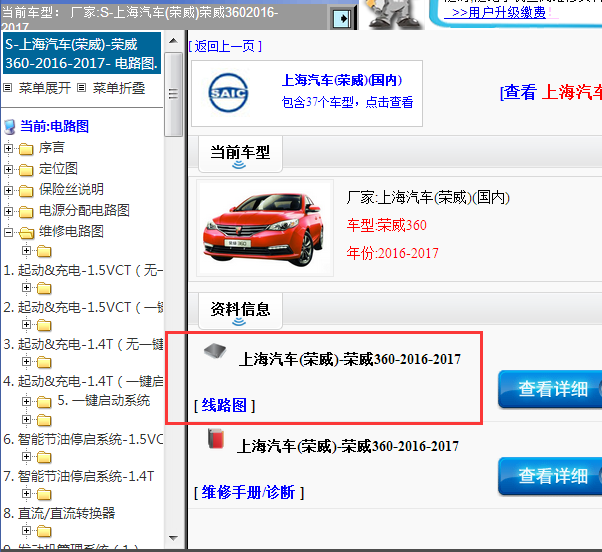Click 年份:2016-2017 text

coord(392,253)
